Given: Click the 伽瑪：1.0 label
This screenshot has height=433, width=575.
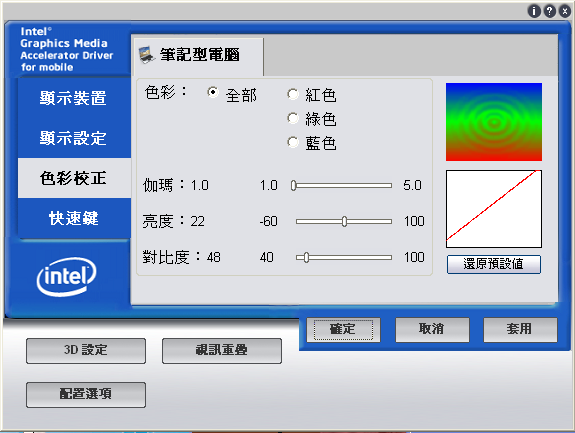Looking at the screenshot, I should (176, 185).
